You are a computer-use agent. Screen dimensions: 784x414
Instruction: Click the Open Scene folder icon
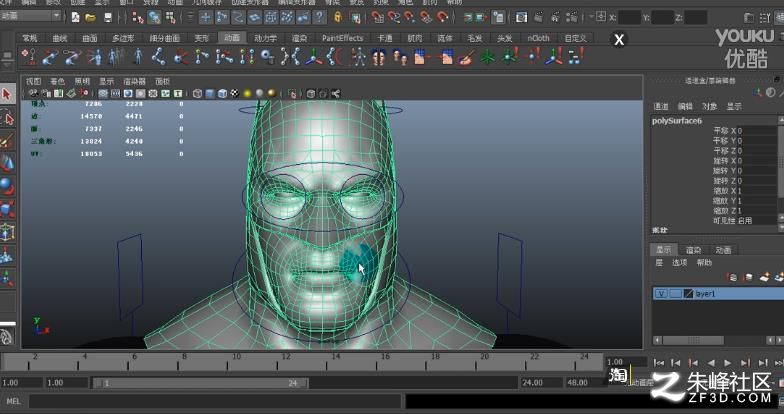click(x=90, y=18)
